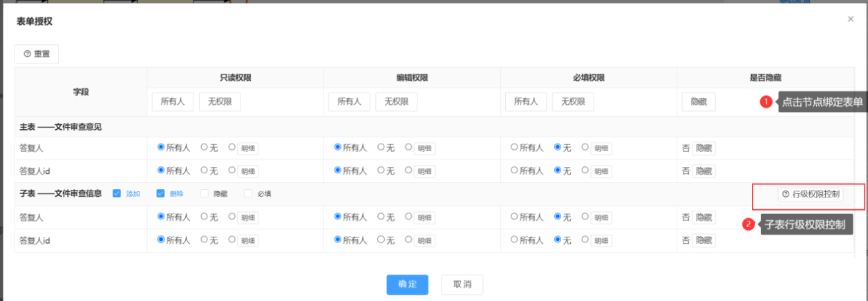This screenshot has width=868, height=301.
Task: Click 无权限 under the 编辑权限 header
Action: click(x=397, y=102)
